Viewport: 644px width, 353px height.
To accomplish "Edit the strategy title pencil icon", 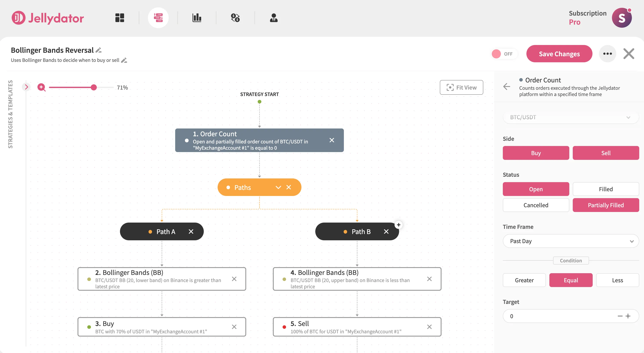I will pos(99,50).
